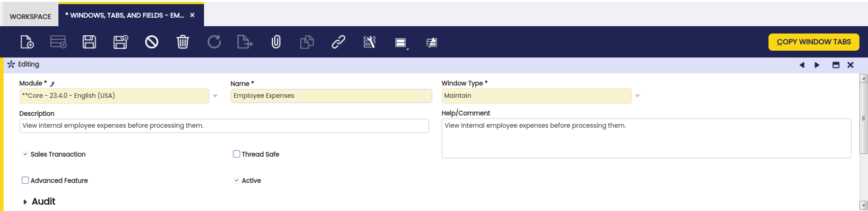Go to the previous record arrow
This screenshot has height=211, width=868.
802,65
